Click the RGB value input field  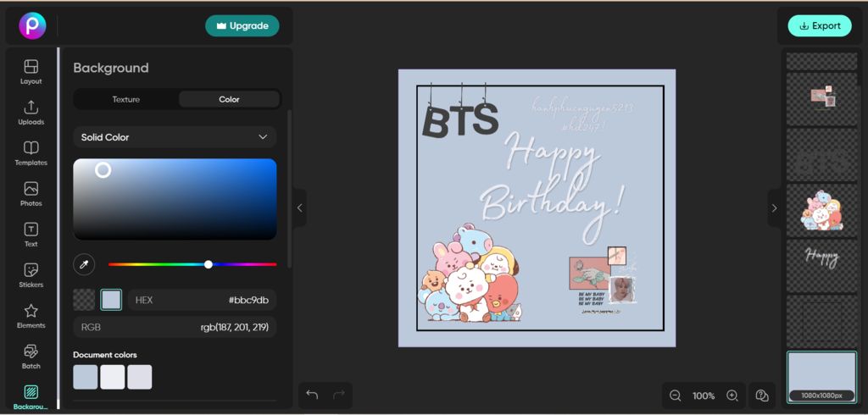click(x=175, y=327)
